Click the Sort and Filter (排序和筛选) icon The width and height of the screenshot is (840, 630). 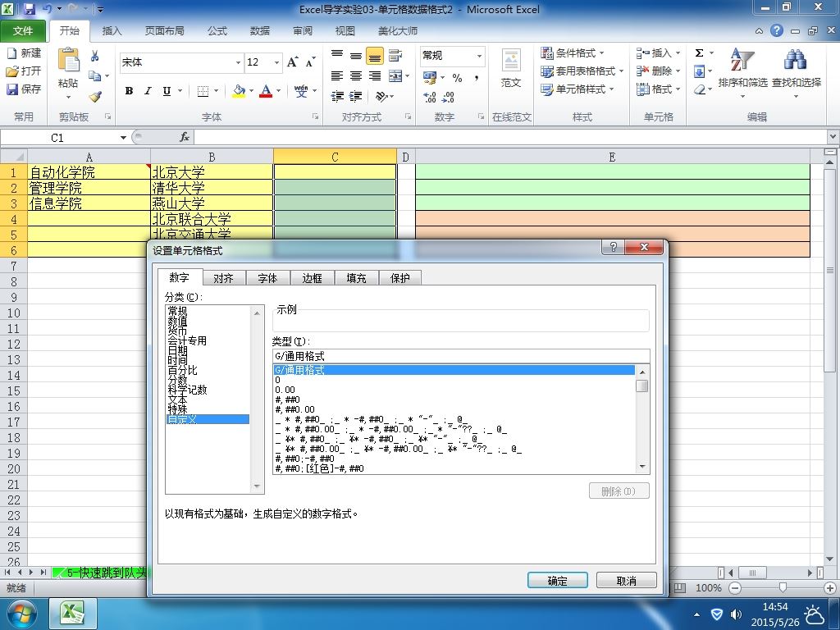742,59
